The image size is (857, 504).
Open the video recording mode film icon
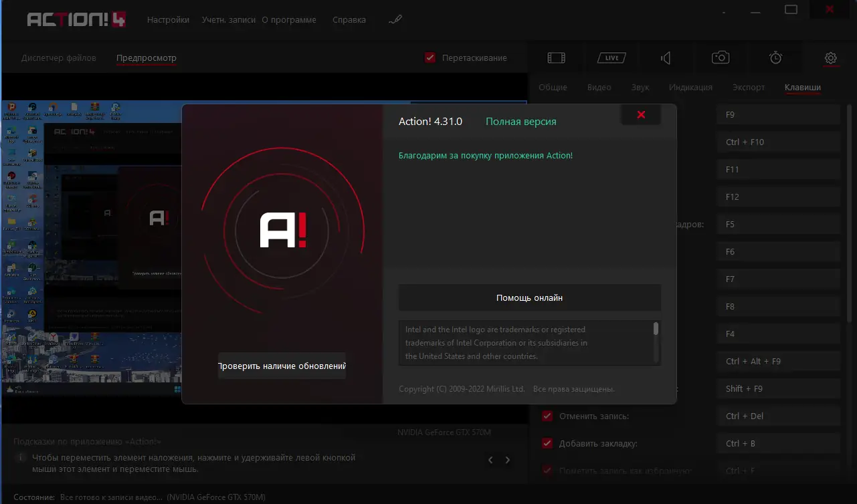pyautogui.click(x=556, y=58)
